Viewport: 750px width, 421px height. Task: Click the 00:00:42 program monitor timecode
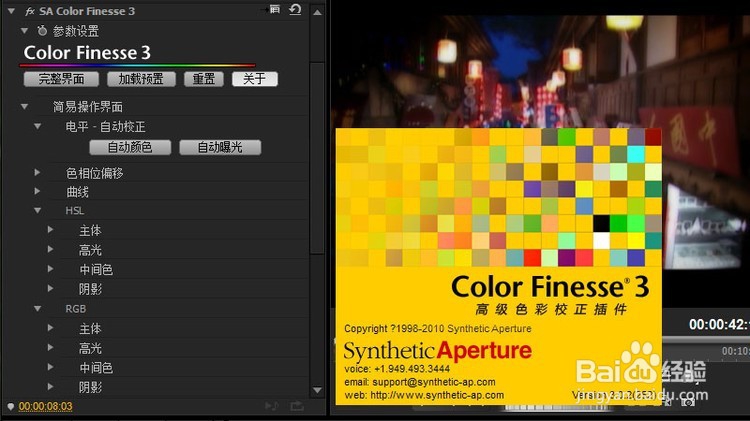pos(719,324)
